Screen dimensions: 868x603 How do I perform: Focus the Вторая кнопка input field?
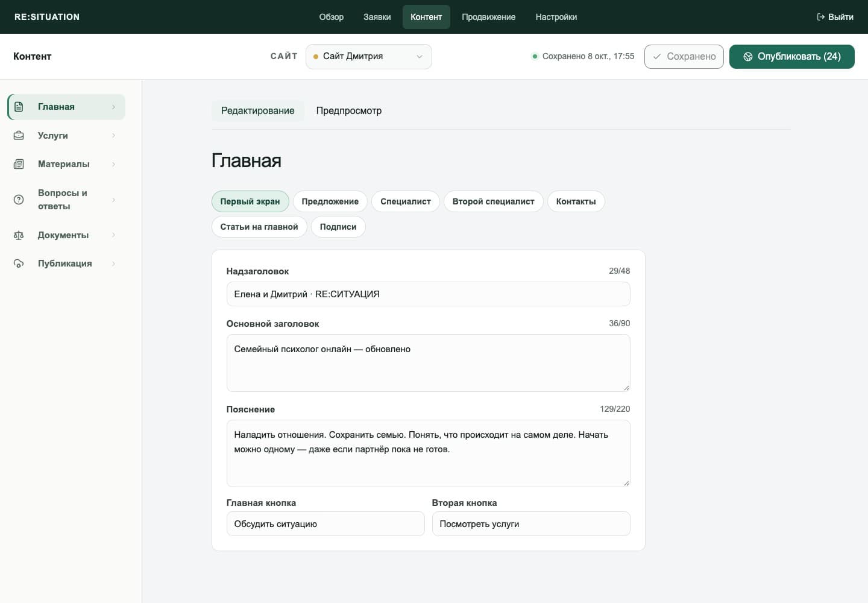(531, 524)
